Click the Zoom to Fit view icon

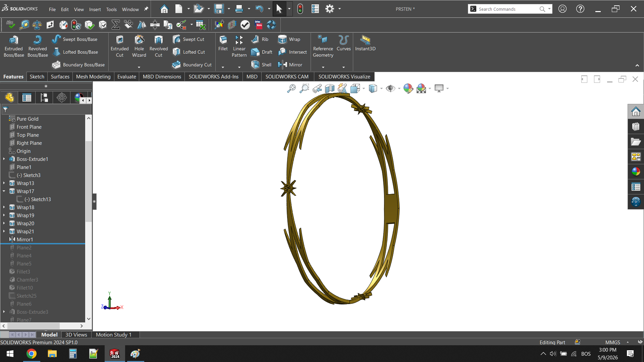point(291,88)
